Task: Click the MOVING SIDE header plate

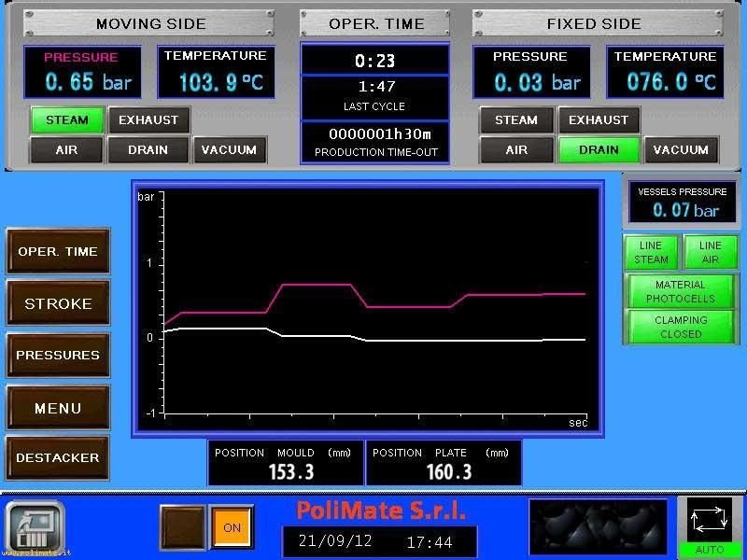Action: coord(150,24)
